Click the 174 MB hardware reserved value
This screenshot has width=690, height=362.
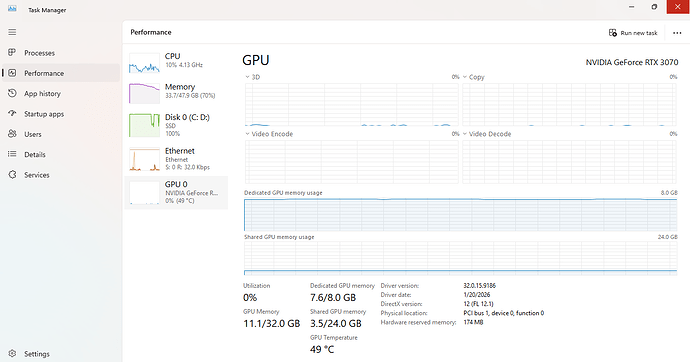[x=473, y=322]
